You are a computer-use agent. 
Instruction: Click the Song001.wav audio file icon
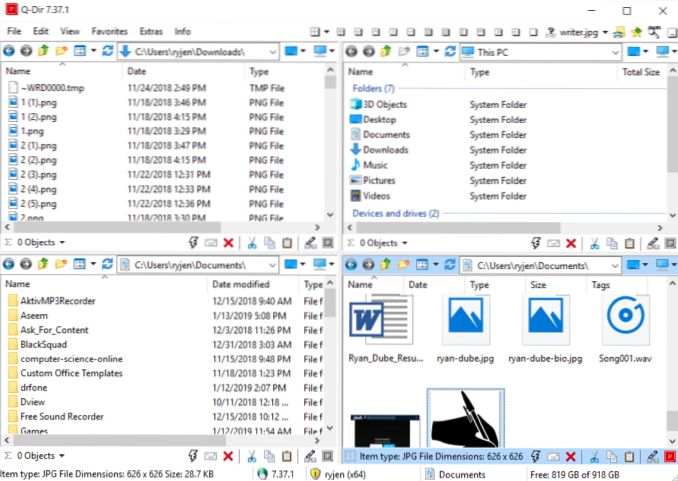628,318
